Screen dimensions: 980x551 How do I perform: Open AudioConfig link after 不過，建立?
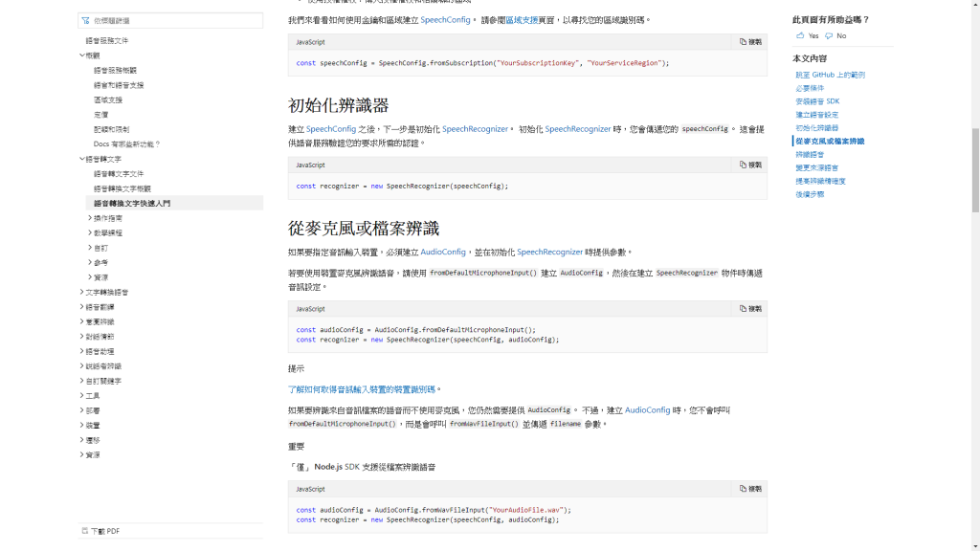[648, 409]
